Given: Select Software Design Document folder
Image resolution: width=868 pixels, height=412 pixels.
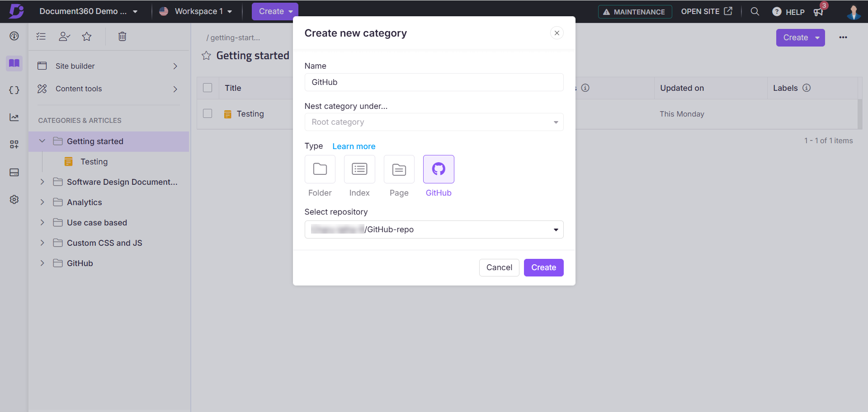Looking at the screenshot, I should click(x=122, y=182).
